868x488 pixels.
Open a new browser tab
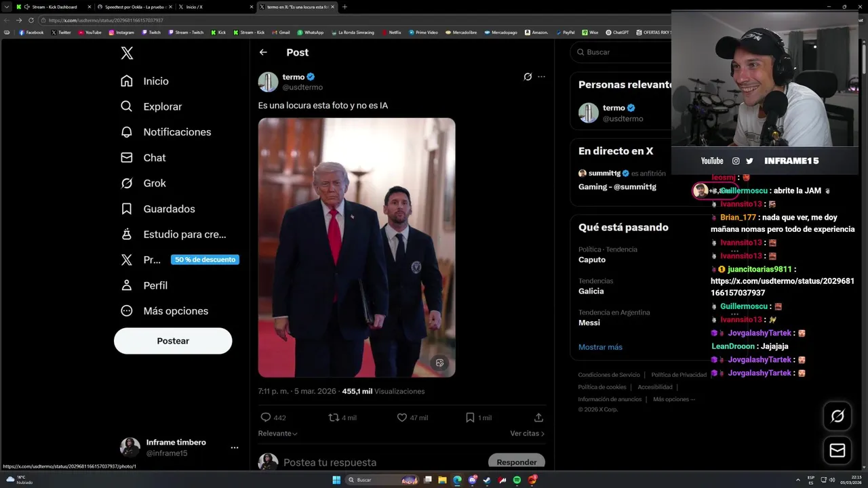344,7
